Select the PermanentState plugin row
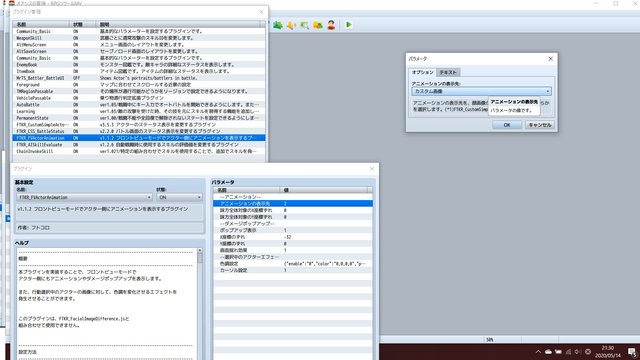The height and width of the screenshot is (360, 640). pyautogui.click(x=139, y=118)
